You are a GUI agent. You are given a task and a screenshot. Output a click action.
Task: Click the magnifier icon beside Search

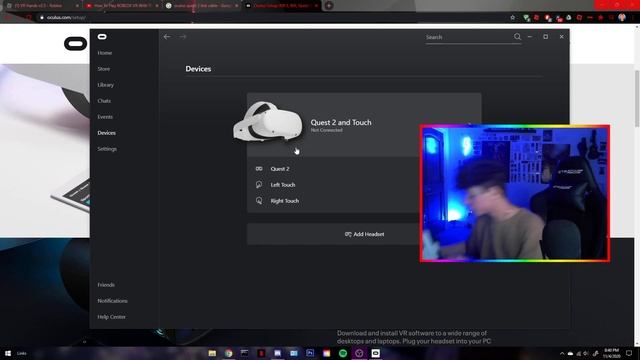[x=517, y=37]
